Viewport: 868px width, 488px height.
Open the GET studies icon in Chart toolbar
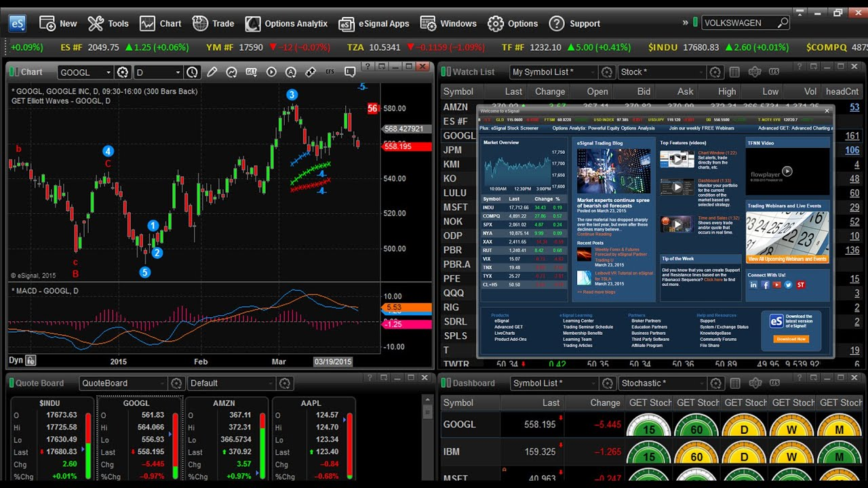tap(251, 72)
